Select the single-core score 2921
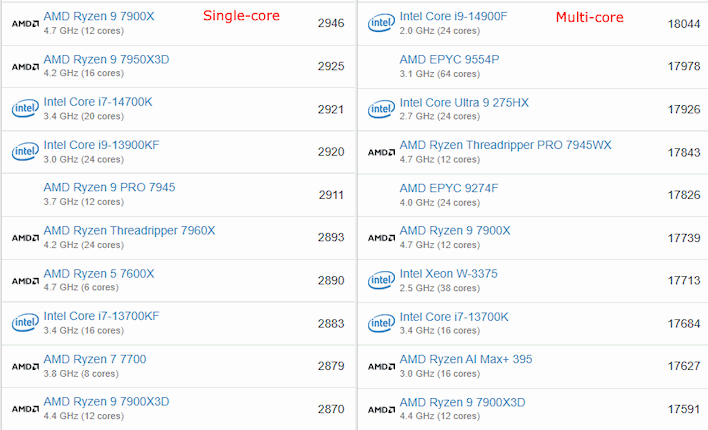The image size is (708, 430). click(x=331, y=109)
